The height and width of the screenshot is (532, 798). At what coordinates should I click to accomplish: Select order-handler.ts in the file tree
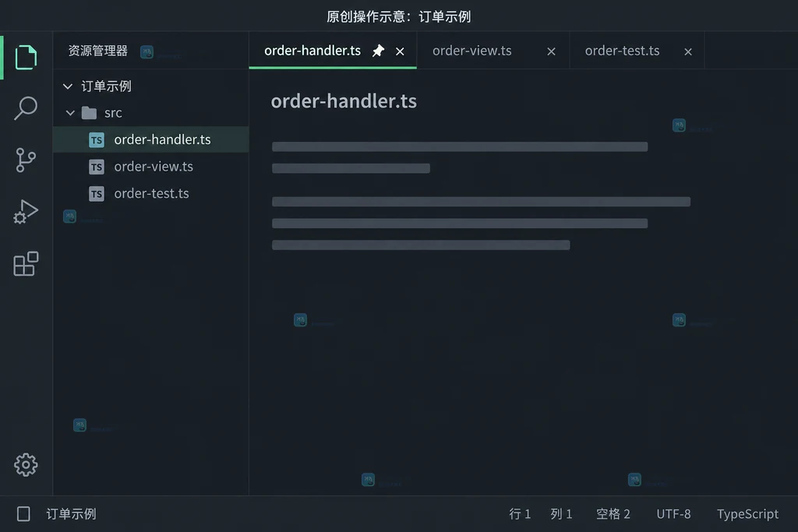pos(151,139)
